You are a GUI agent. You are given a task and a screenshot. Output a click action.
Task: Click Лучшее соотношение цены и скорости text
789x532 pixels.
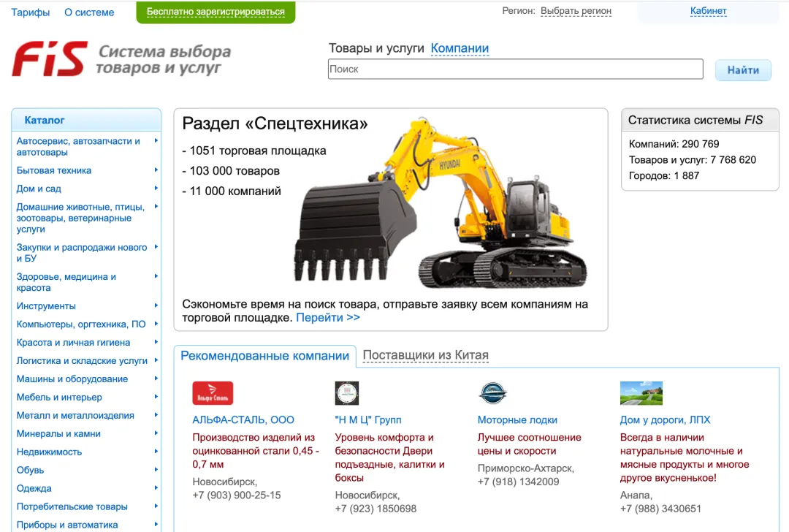click(x=530, y=444)
